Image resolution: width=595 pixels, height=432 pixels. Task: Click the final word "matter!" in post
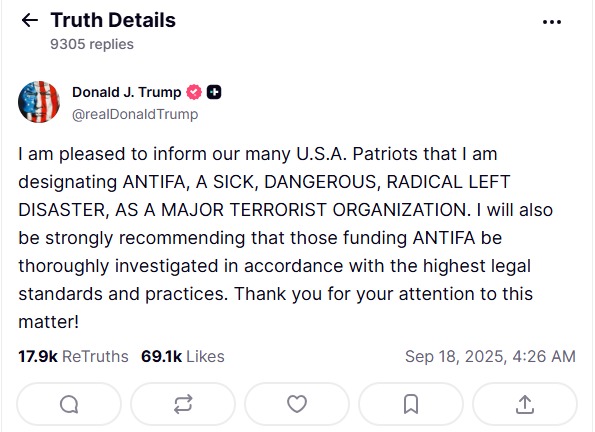(49, 322)
